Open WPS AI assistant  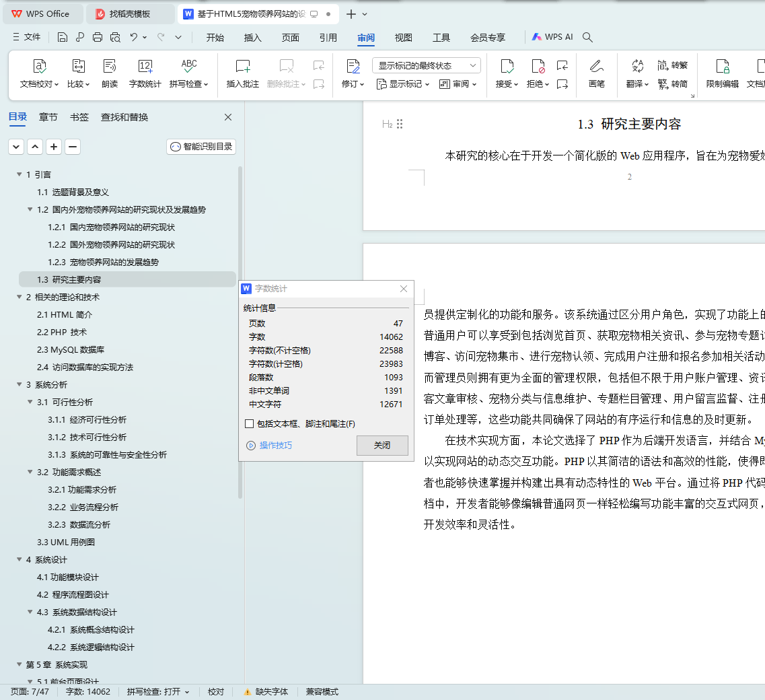(x=552, y=37)
